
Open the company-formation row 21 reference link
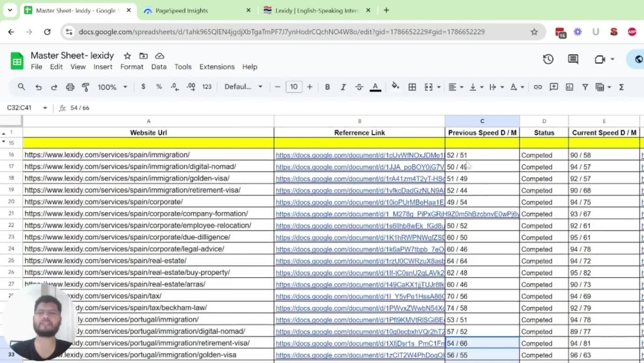[397, 214]
